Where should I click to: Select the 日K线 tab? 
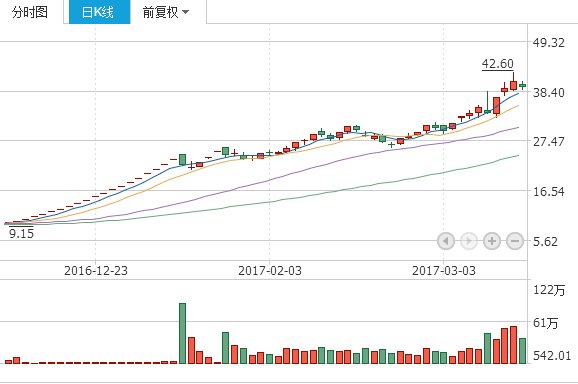99,12
